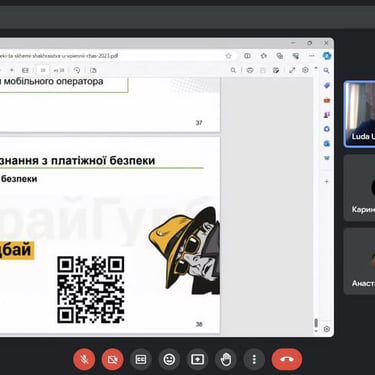Unmute the microphone in the meeting
Viewport: 375px width, 375px height.
[x=84, y=359]
